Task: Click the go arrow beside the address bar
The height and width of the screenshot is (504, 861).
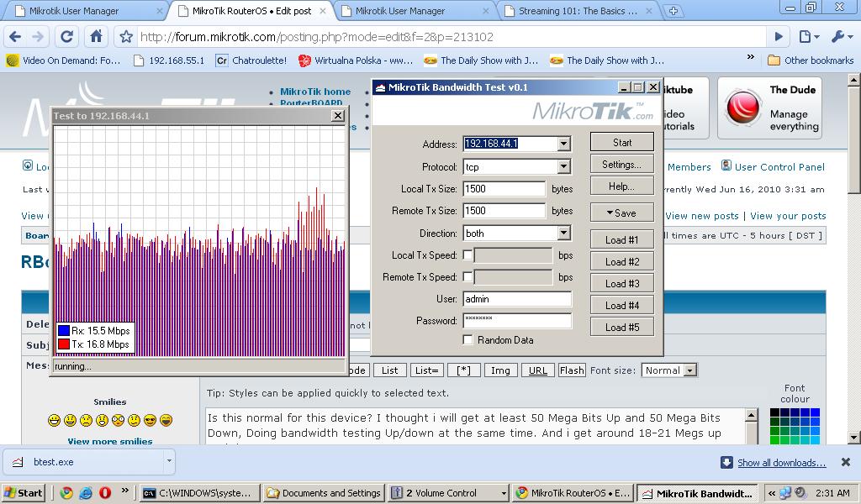Action: pyautogui.click(x=779, y=37)
